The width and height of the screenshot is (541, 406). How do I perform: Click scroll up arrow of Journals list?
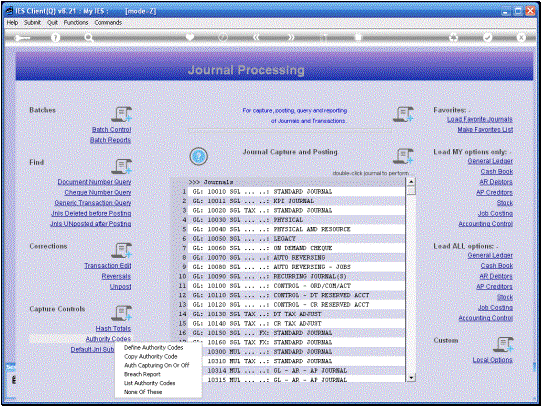pyautogui.click(x=411, y=182)
